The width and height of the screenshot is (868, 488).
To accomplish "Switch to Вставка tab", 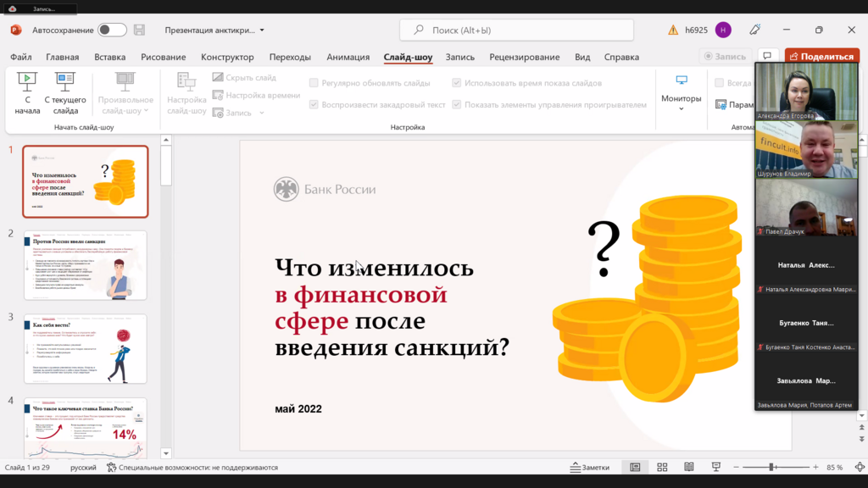I will click(x=109, y=57).
